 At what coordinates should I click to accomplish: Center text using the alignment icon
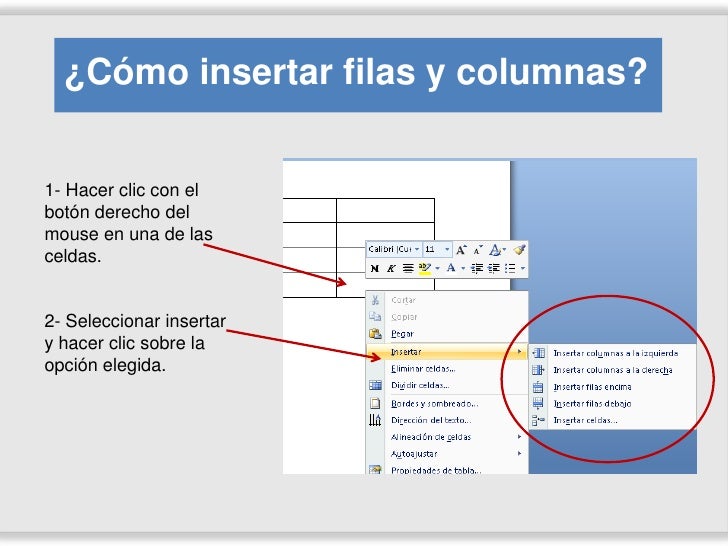tap(408, 268)
